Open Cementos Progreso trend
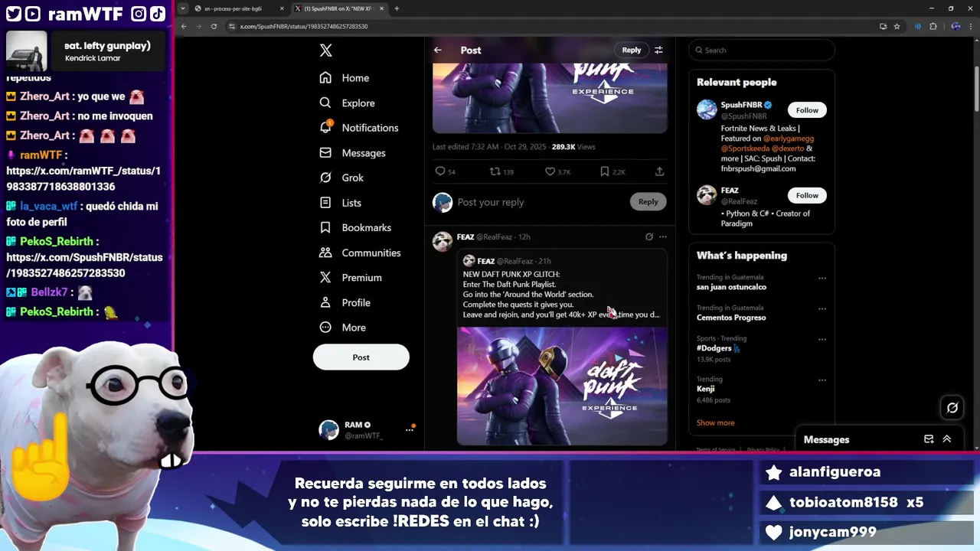The height and width of the screenshot is (551, 980). (731, 318)
